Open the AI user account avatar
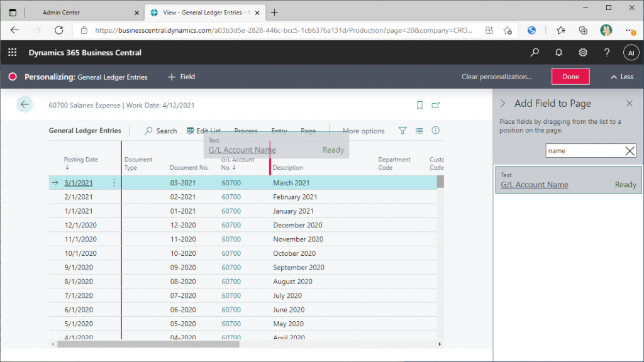Viewport: 644px width, 362px height. [631, 53]
